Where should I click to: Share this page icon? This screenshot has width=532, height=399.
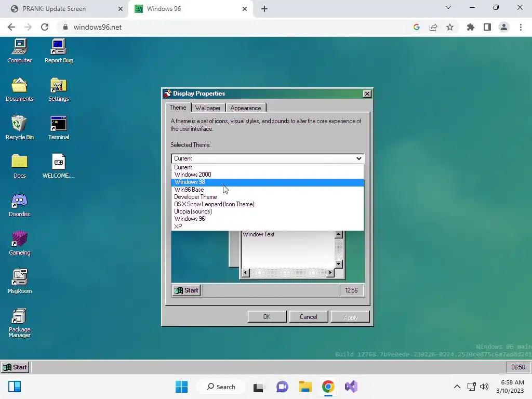click(x=433, y=27)
